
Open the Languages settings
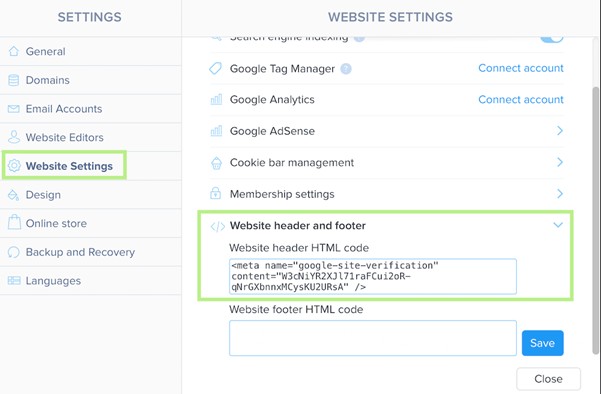tap(91, 281)
